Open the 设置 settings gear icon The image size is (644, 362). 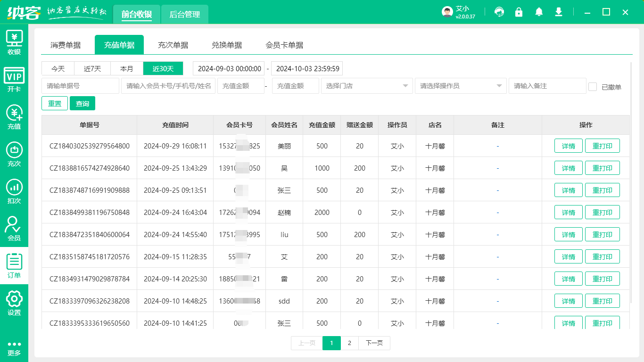(x=14, y=303)
